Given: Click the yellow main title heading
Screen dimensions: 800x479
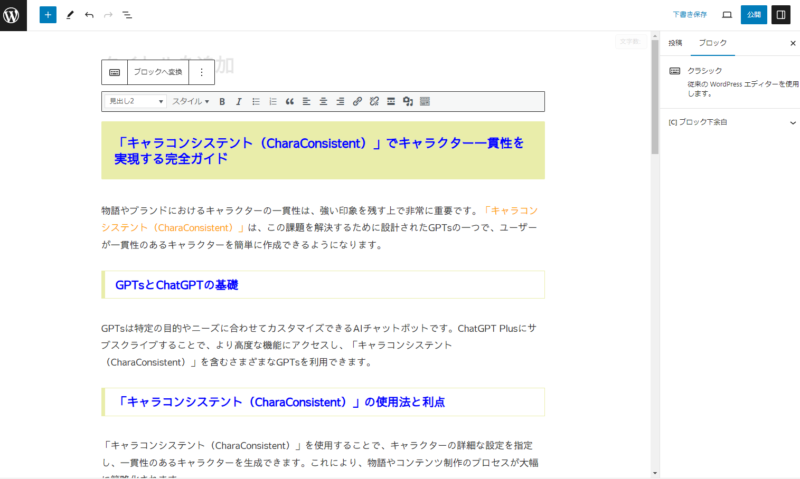Looking at the screenshot, I should [x=323, y=150].
